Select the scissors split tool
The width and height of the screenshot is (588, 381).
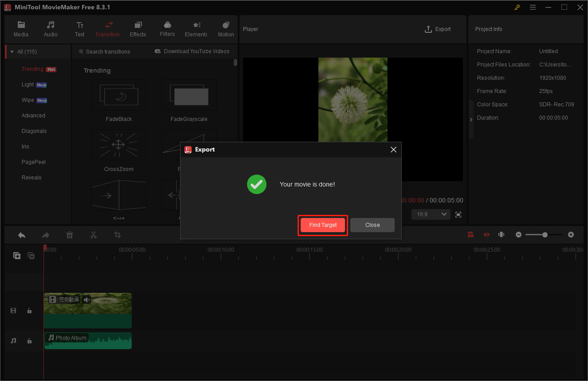click(x=93, y=235)
